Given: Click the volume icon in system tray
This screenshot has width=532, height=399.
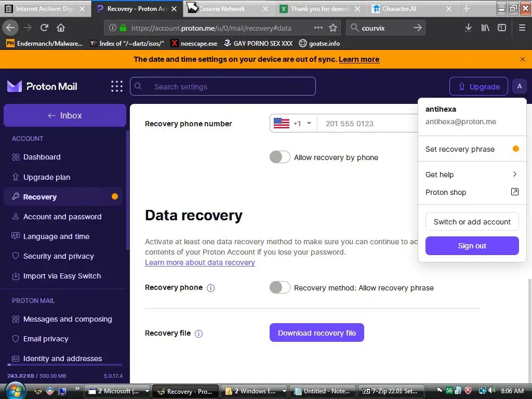Looking at the screenshot, I should (x=492, y=391).
